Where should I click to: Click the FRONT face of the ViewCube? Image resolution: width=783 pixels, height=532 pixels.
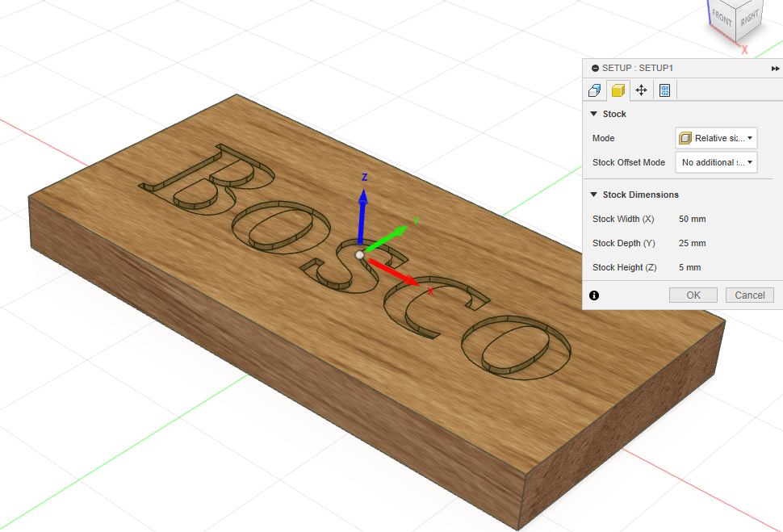pos(721,18)
